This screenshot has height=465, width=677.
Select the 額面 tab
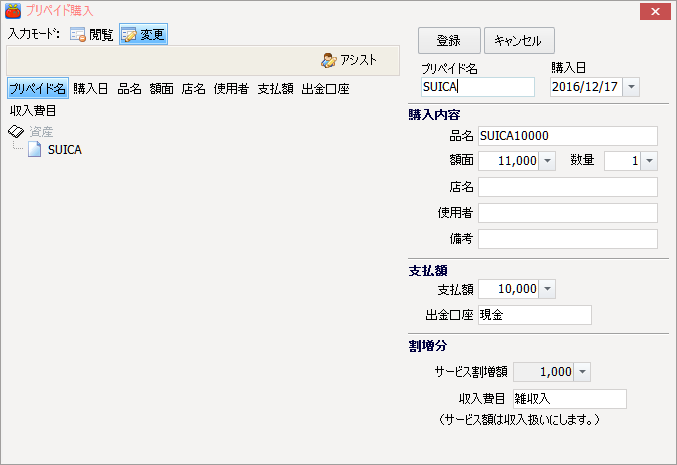pos(161,89)
